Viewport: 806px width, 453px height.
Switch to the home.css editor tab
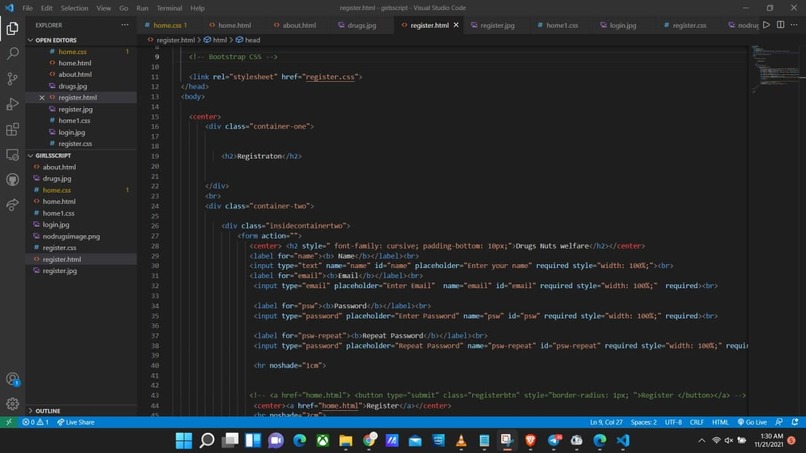pos(166,25)
